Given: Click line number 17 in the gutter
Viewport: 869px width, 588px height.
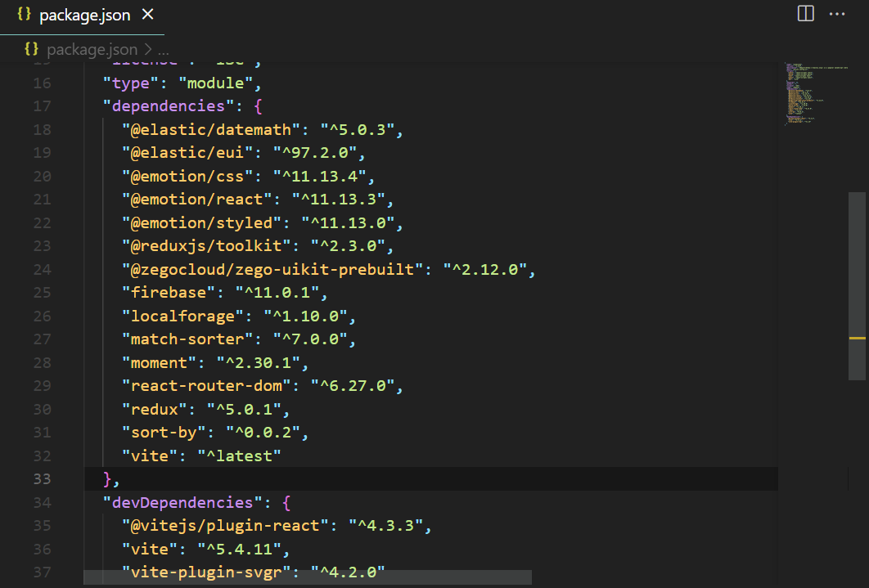Looking at the screenshot, I should (x=42, y=106).
